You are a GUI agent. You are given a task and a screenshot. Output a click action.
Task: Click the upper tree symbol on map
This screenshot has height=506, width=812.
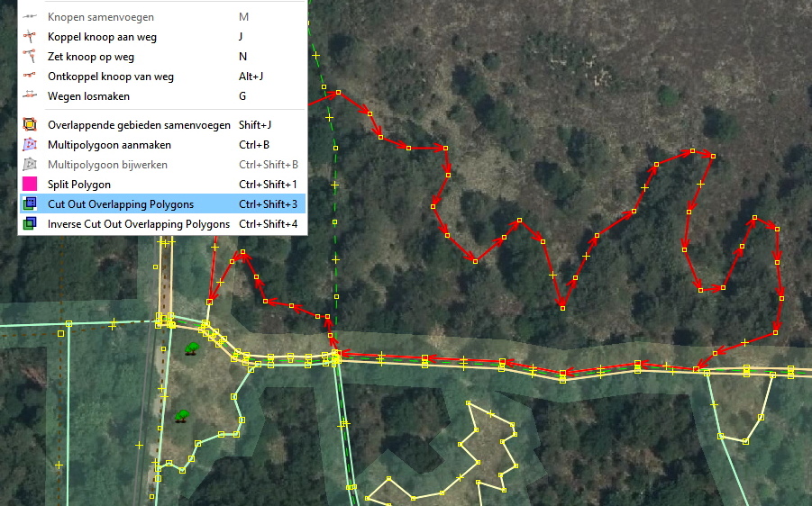(192, 348)
